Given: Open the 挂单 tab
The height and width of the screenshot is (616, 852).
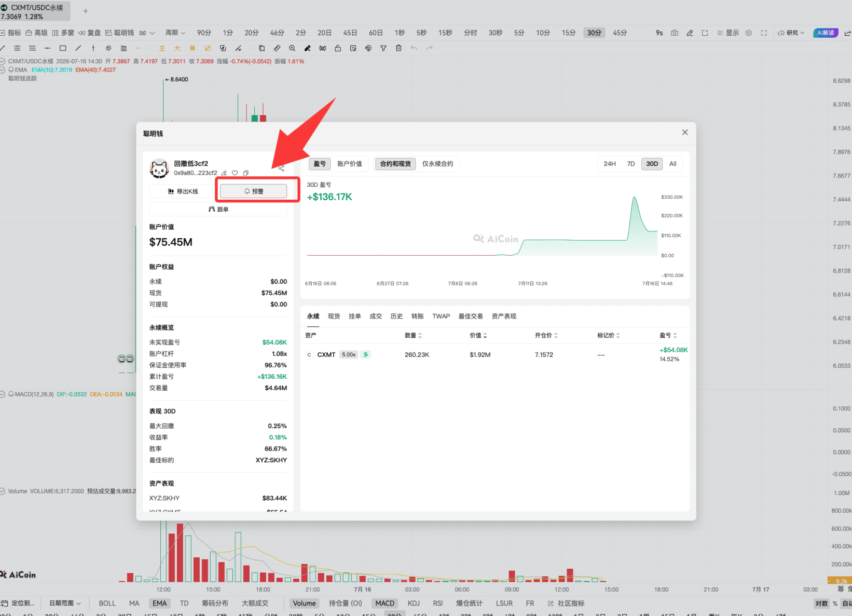Looking at the screenshot, I should pyautogui.click(x=355, y=316).
